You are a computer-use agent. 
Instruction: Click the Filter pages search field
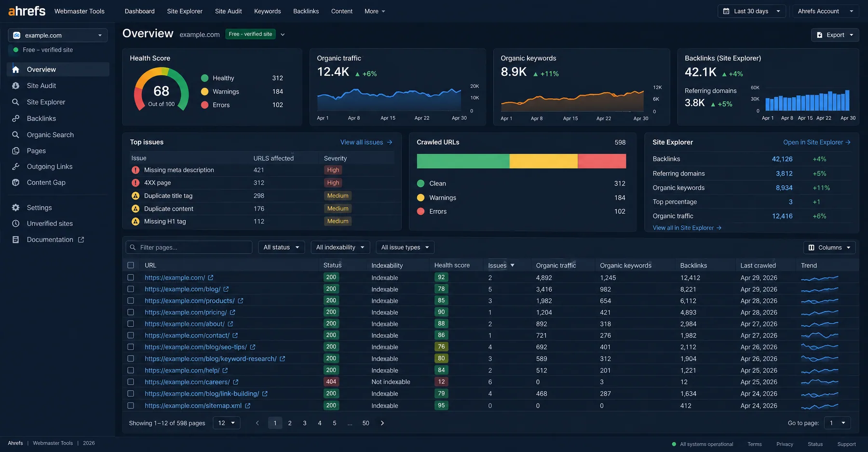pos(189,247)
